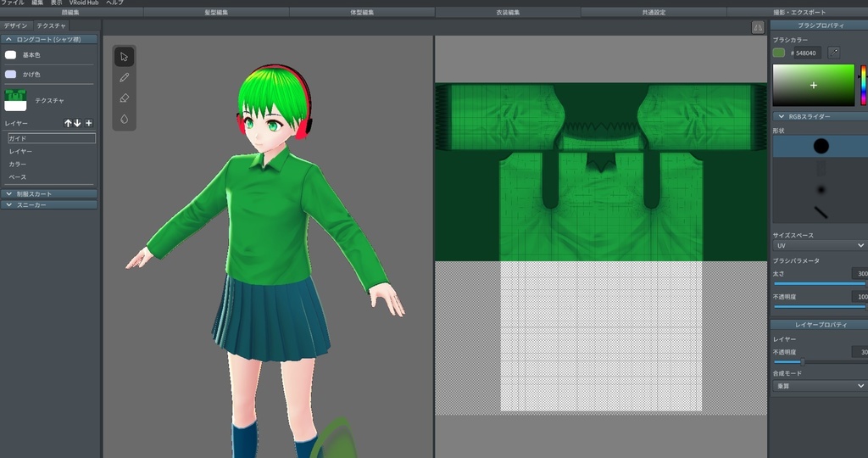Click the かげ色 label

coord(31,74)
